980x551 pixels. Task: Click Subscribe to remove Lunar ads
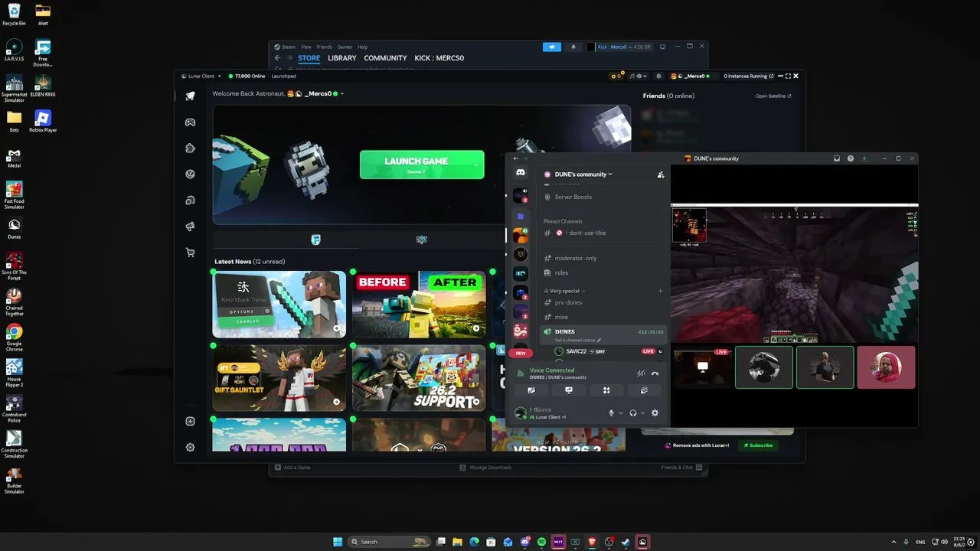click(759, 445)
